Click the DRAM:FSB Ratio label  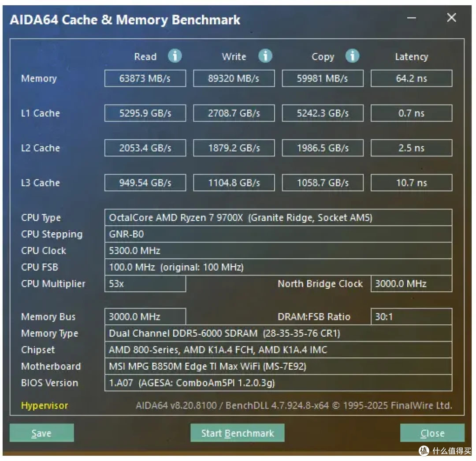(314, 317)
